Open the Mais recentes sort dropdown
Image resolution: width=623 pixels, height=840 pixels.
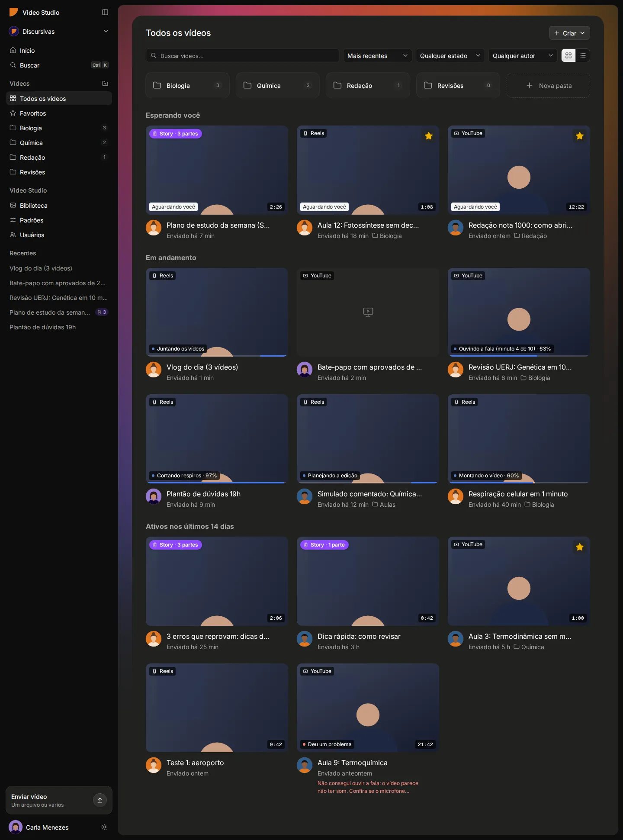(377, 55)
